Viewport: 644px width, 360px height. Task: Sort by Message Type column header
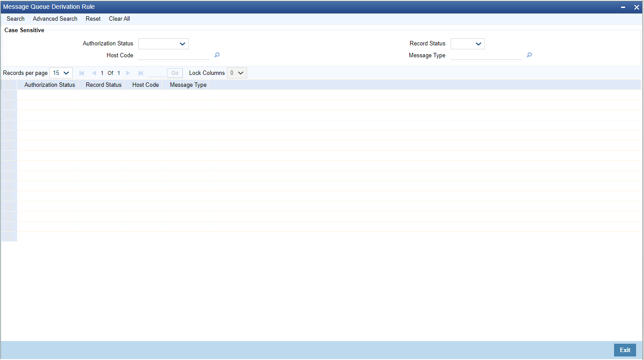click(188, 85)
